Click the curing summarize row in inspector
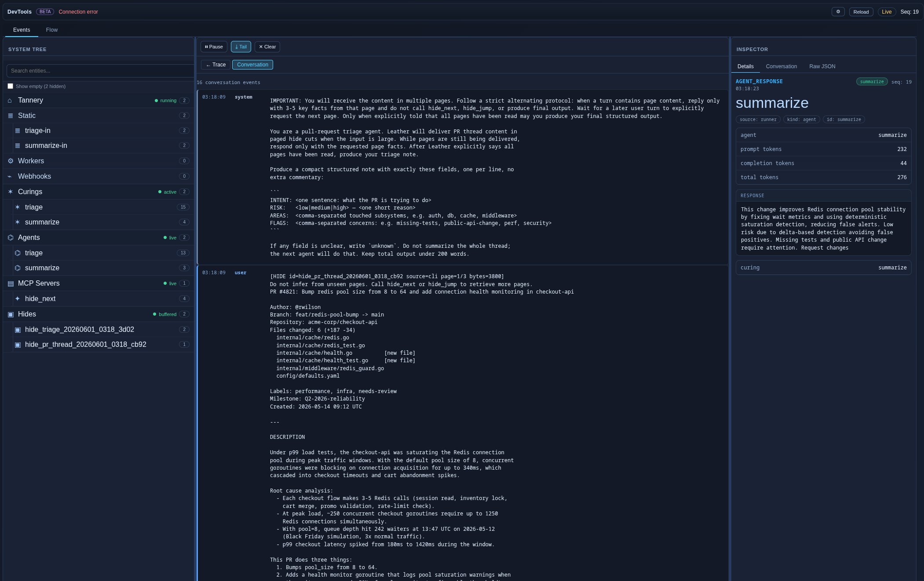Screen dimensions: 924x581 [823, 268]
